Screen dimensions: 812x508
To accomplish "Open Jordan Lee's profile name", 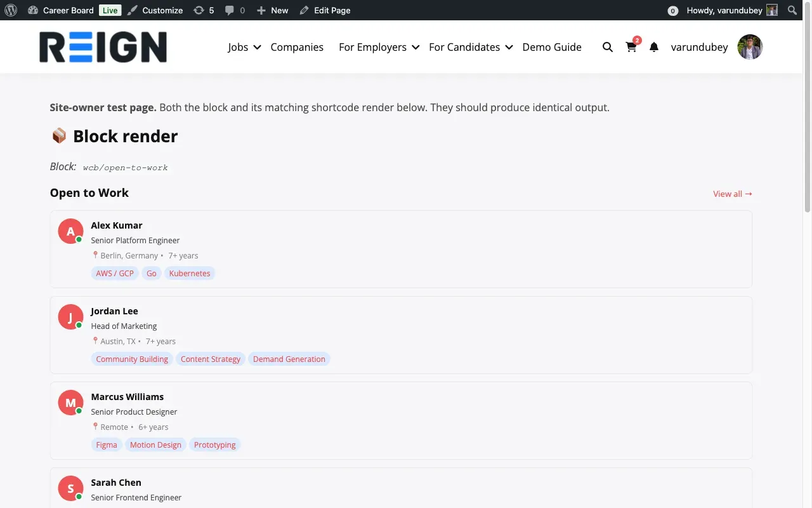I will [x=114, y=311].
